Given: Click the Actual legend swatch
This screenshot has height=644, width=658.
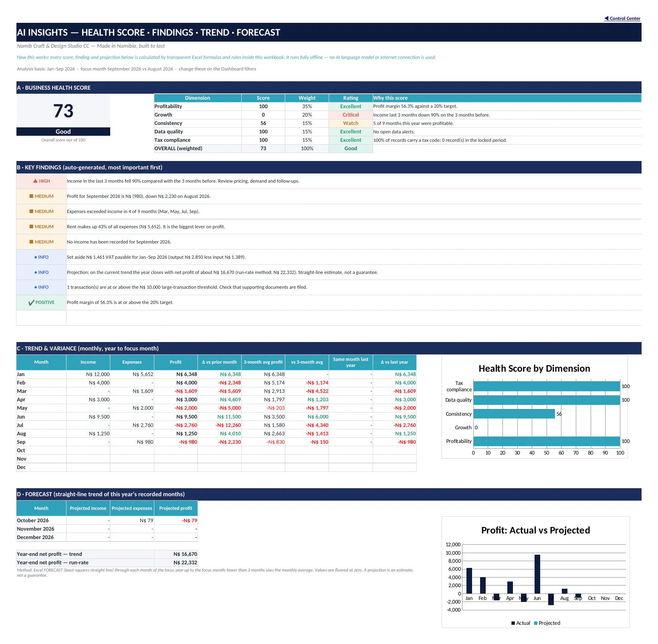Looking at the screenshot, I should 513,623.
